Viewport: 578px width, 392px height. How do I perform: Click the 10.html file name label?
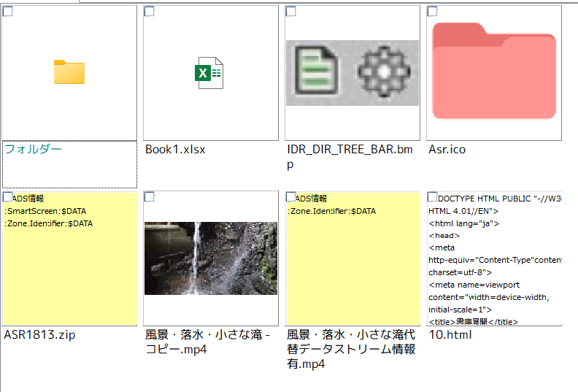click(x=450, y=335)
